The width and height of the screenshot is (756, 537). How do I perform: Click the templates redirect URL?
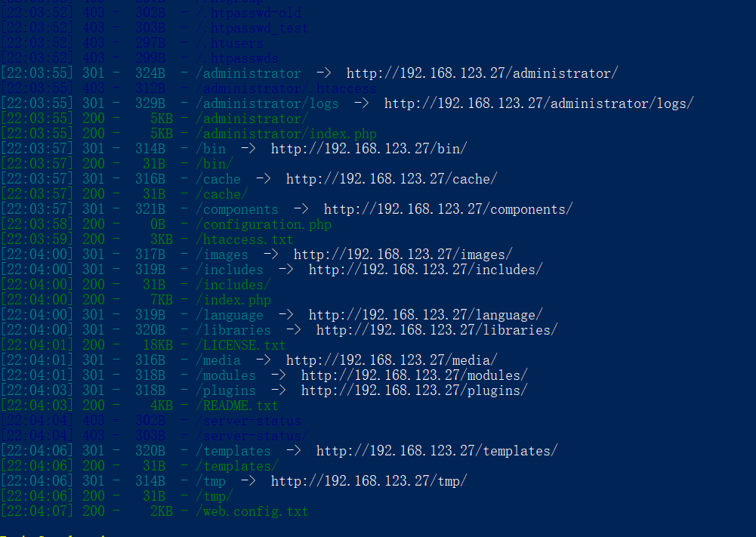pos(437,451)
